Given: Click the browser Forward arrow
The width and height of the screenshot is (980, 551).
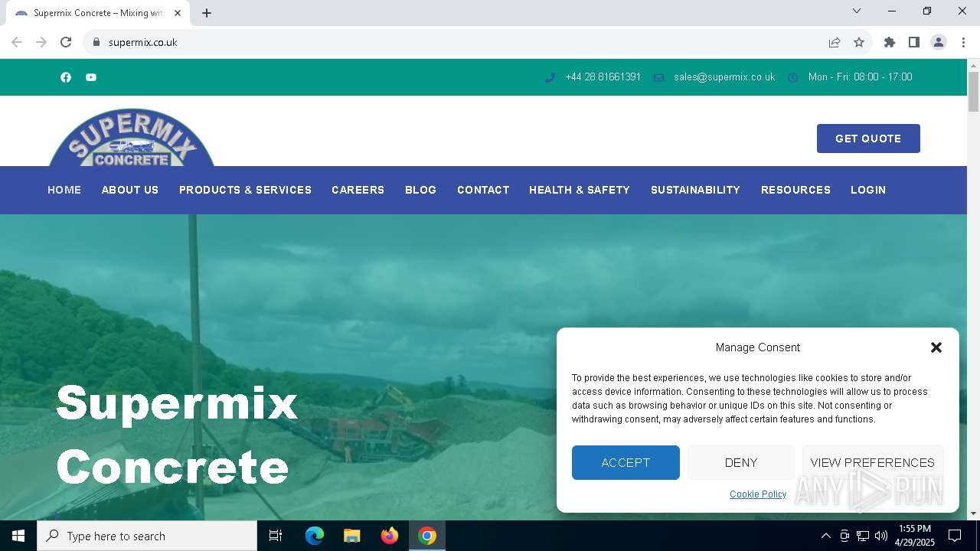Looking at the screenshot, I should coord(41,42).
